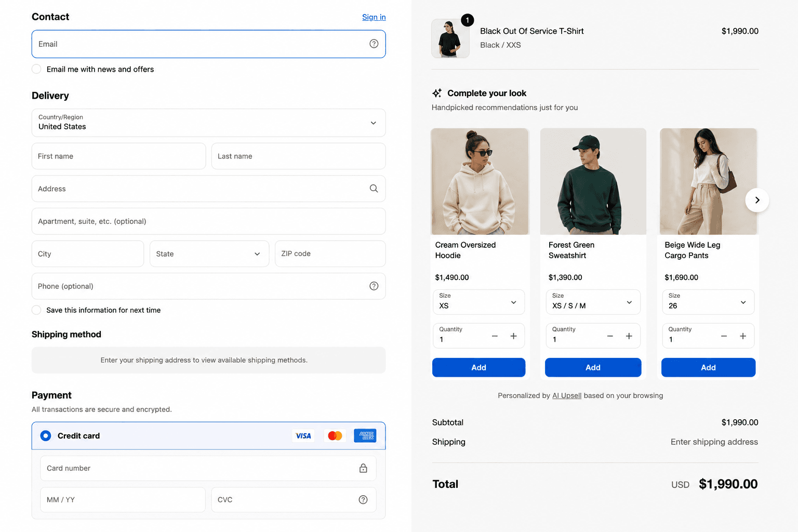Check Email me with news and offers
Viewport: 798px width, 532px height.
[x=36, y=69]
